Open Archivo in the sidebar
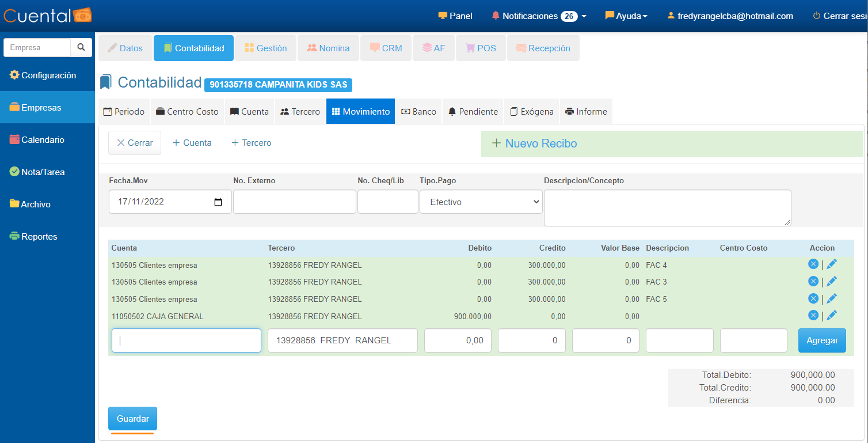The image size is (868, 443). [47, 205]
